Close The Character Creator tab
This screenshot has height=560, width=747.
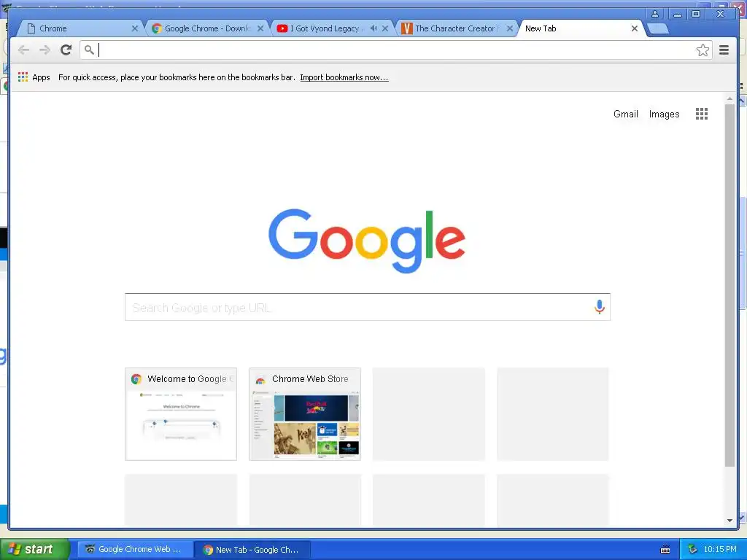click(510, 28)
